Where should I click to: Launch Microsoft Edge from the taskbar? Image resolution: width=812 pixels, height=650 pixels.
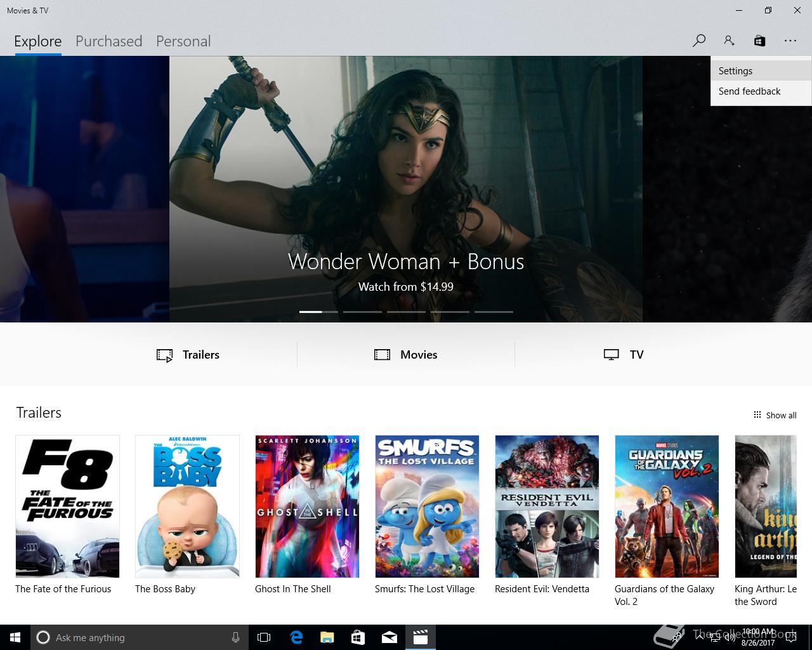coord(296,637)
